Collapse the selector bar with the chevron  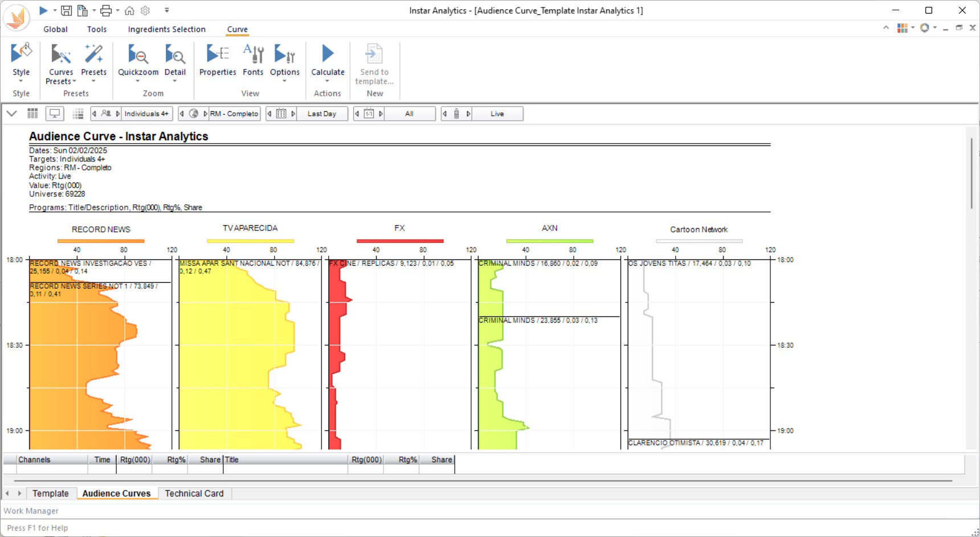point(11,113)
